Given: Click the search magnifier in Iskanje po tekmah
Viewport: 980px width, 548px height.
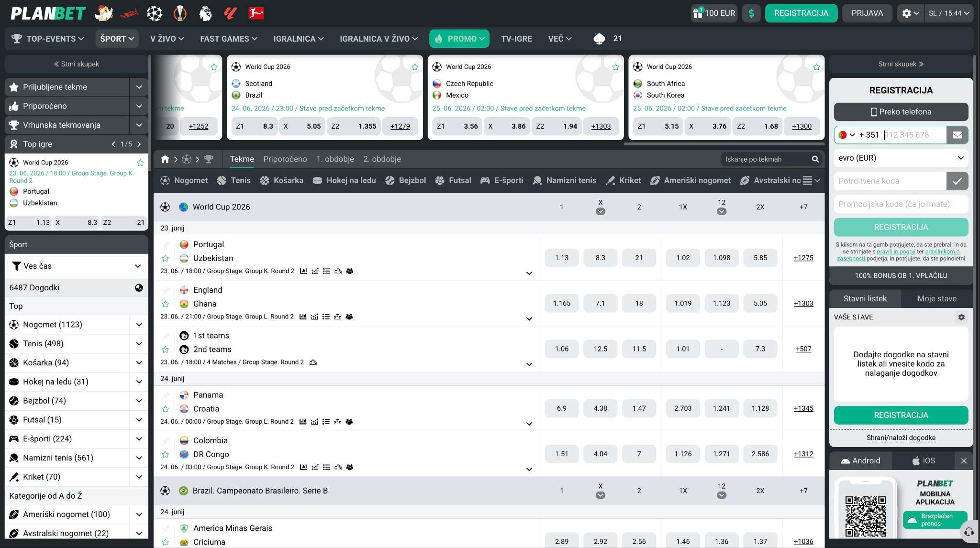Looking at the screenshot, I should 815,159.
